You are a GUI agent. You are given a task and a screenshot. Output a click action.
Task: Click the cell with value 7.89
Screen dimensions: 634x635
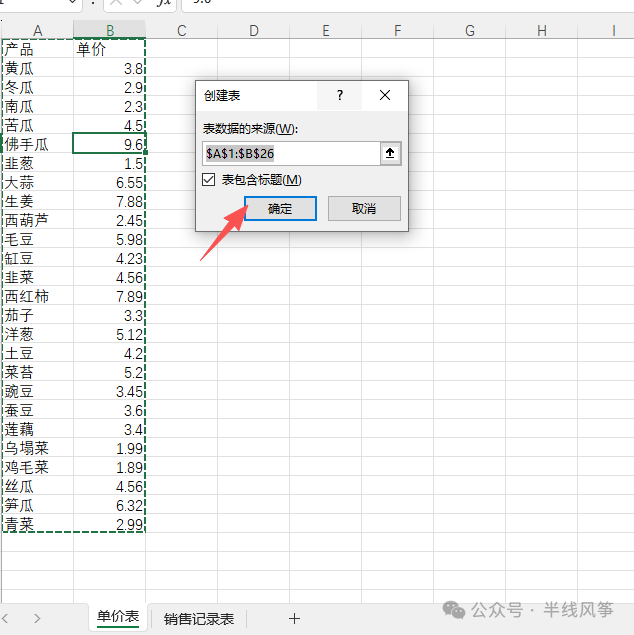(109, 296)
